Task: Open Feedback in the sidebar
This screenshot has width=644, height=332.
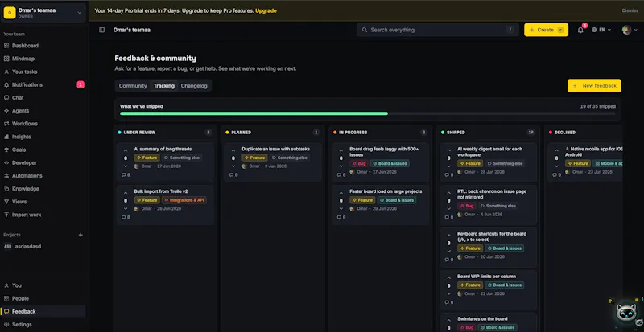Action: pyautogui.click(x=43, y=311)
